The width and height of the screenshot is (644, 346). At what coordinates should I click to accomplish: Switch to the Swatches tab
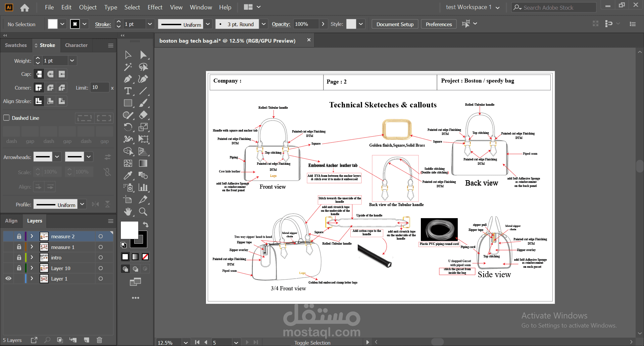pyautogui.click(x=16, y=45)
